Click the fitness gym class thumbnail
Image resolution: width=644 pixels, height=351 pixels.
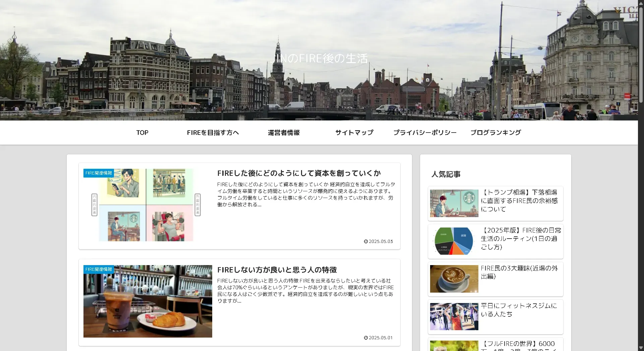pyautogui.click(x=454, y=317)
